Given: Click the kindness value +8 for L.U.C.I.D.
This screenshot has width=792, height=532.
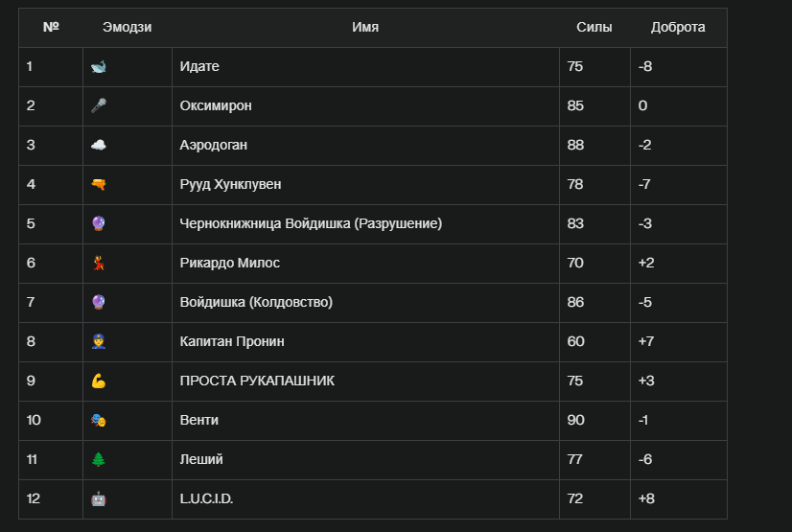Looking at the screenshot, I should click(x=646, y=498).
